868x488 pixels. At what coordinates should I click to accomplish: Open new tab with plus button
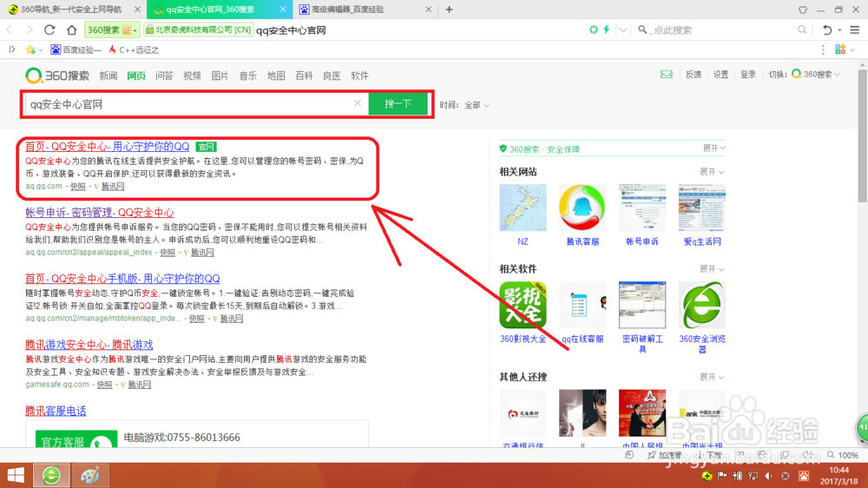click(449, 10)
